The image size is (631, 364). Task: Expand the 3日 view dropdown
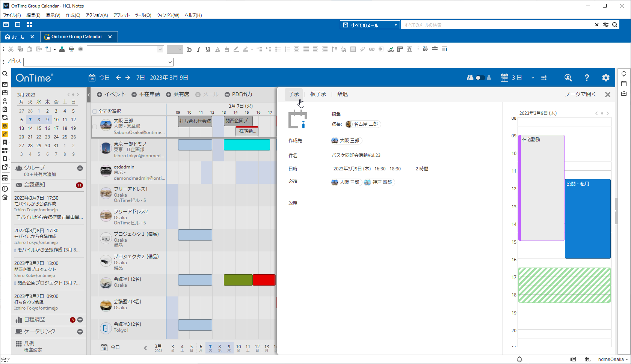tap(533, 78)
